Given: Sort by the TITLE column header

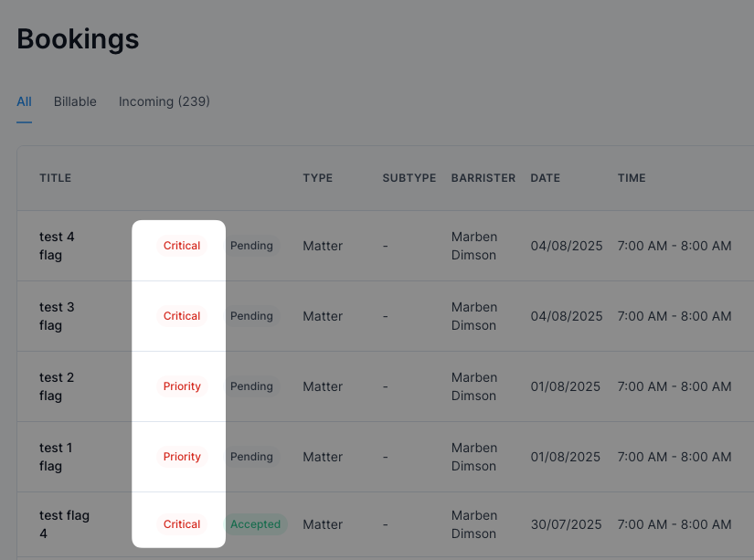Looking at the screenshot, I should (x=56, y=178).
